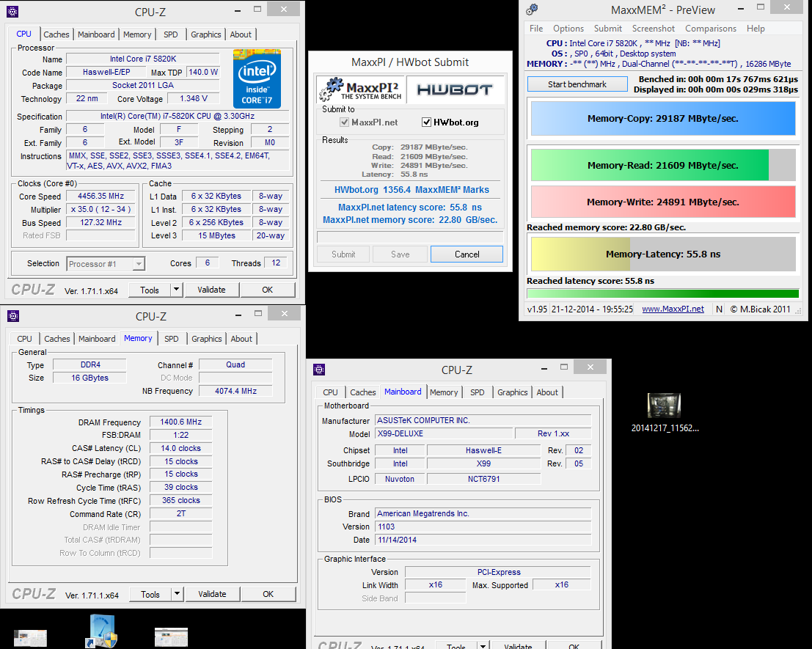
Task: Click the BIOS date 11/14/2014 field
Action: click(483, 540)
